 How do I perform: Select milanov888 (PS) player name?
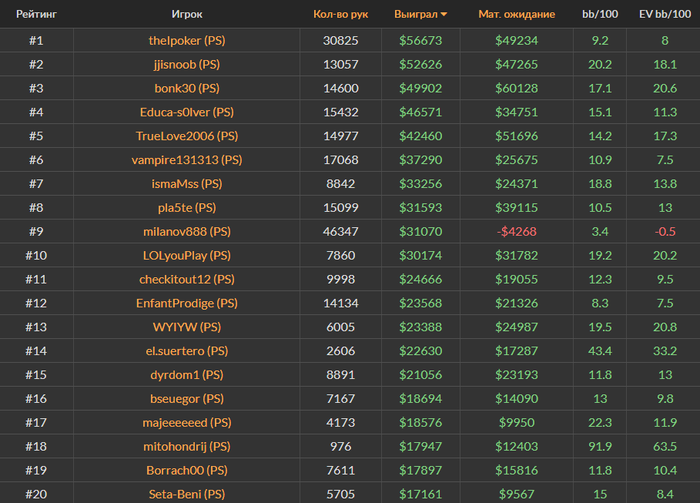pyautogui.click(x=187, y=232)
